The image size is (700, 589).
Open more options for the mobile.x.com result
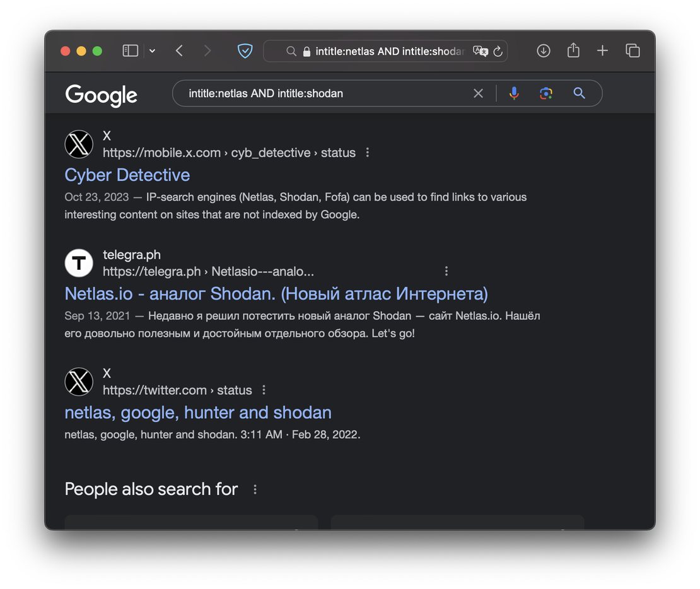tap(368, 153)
